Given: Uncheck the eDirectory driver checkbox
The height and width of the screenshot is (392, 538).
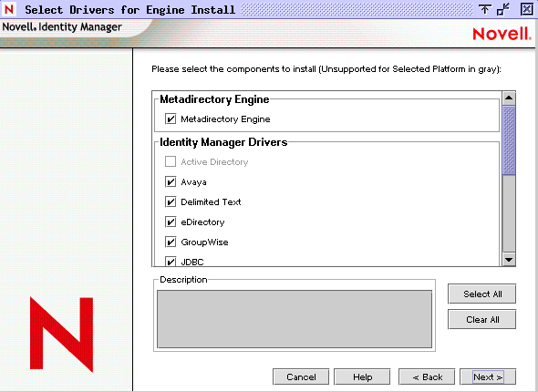Looking at the screenshot, I should point(171,222).
